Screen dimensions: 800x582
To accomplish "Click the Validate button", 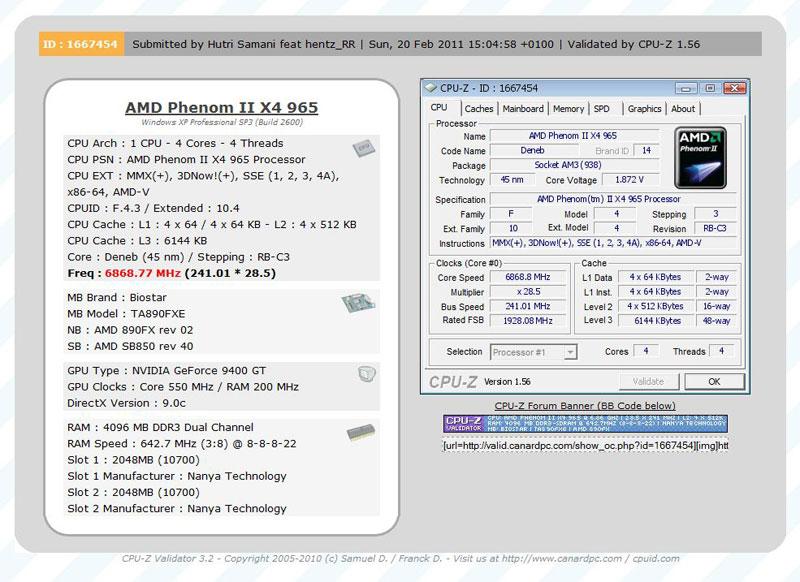I will [648, 382].
